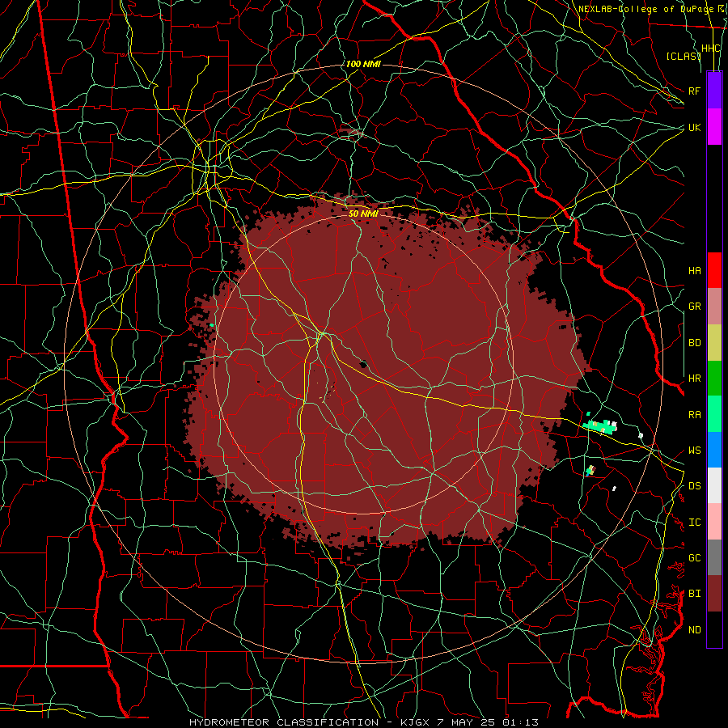Click the GC legend label
The width and height of the screenshot is (728, 728).
pos(694,558)
